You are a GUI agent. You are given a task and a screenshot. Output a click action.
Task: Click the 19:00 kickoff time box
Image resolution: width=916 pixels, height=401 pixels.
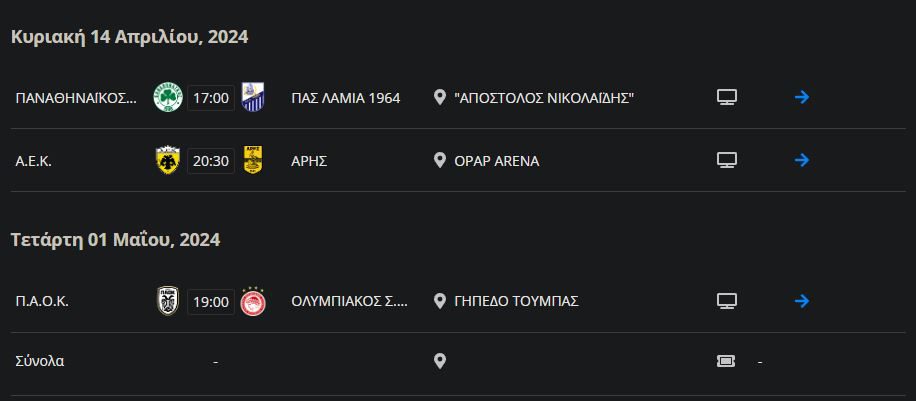point(211,301)
